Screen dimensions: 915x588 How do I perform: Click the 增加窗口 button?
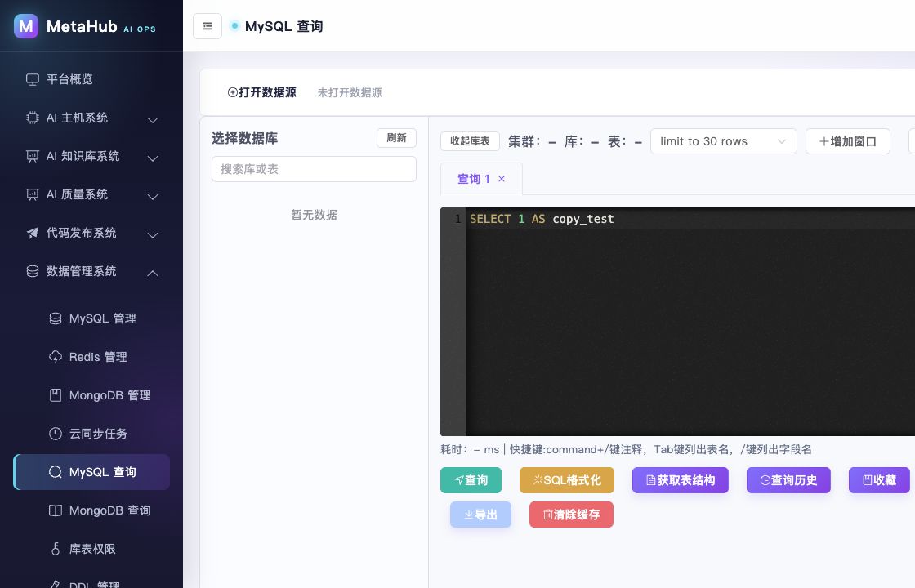pos(847,141)
